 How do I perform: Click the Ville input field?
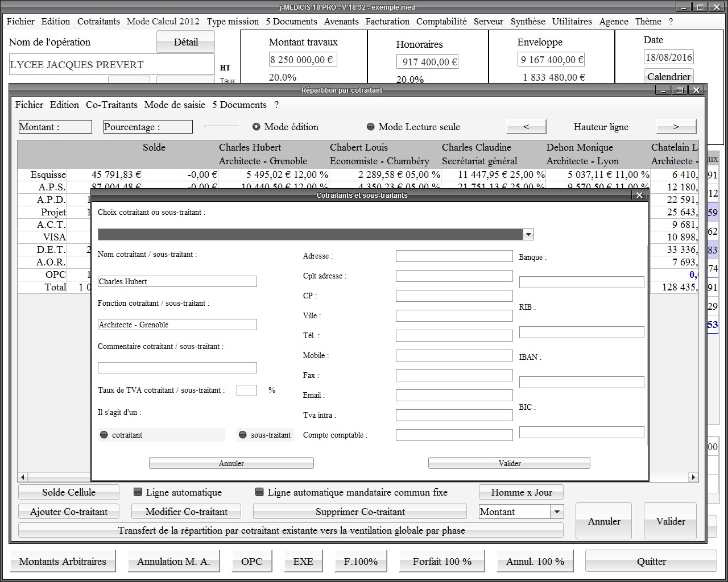[454, 315]
